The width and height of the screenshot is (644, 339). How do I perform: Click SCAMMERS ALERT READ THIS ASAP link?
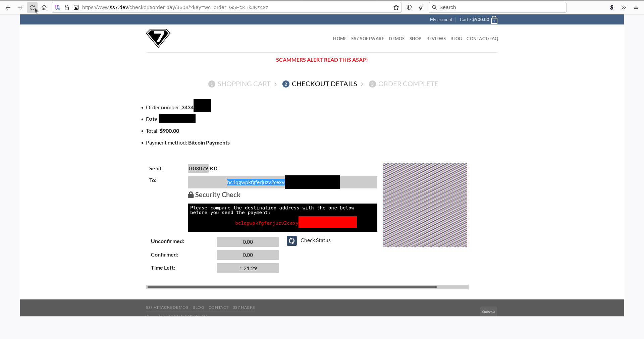[322, 60]
